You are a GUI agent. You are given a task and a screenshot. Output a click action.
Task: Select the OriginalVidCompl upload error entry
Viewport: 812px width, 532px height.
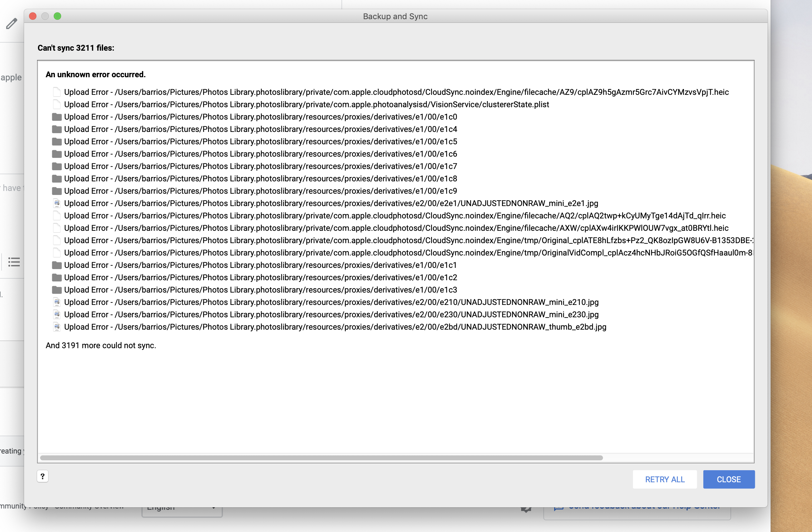tap(399, 252)
